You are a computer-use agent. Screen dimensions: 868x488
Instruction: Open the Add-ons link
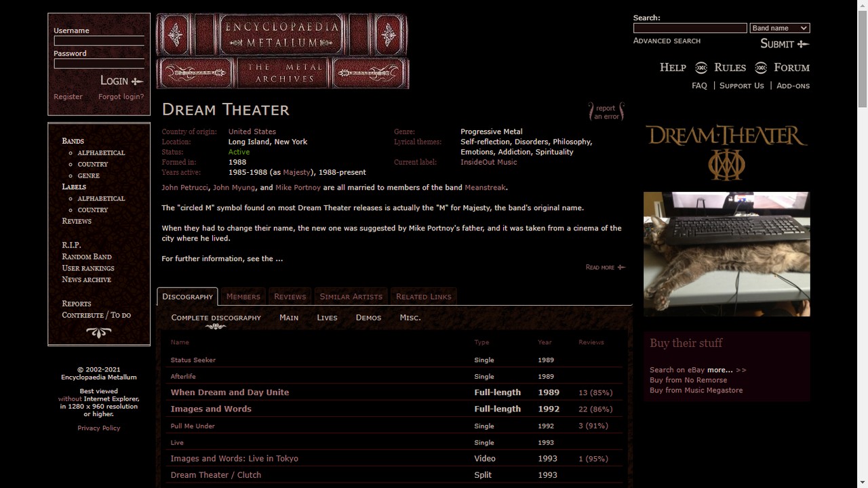(x=793, y=85)
